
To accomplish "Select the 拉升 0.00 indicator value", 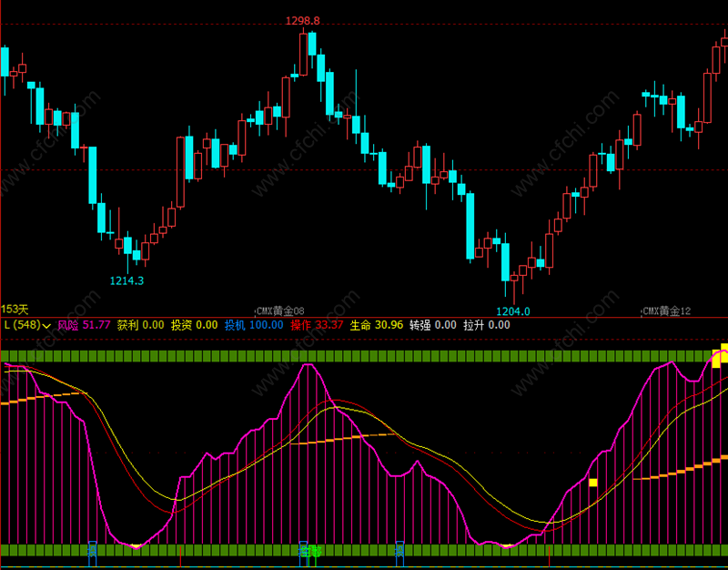I will (487, 325).
